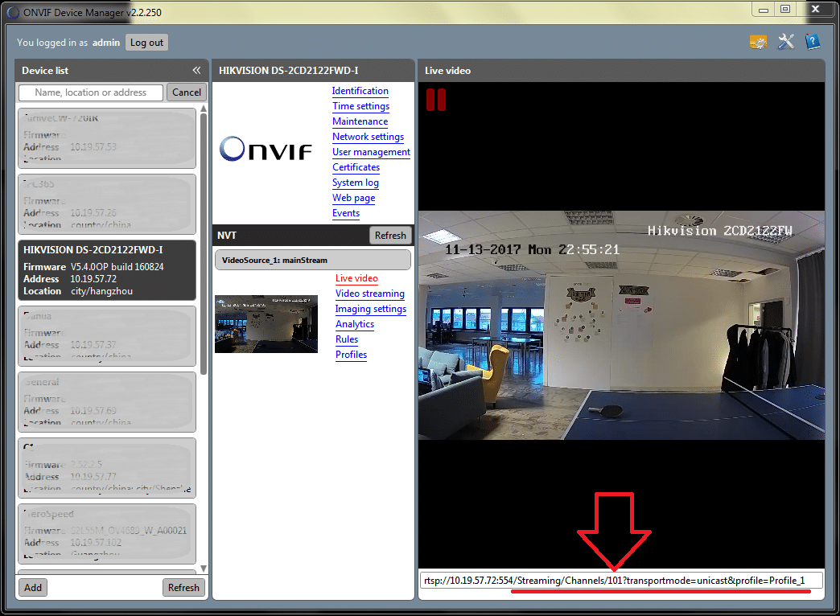Expand VideoSource_1 mainStream profile
Screen dimensions: 840x616
click(x=312, y=260)
